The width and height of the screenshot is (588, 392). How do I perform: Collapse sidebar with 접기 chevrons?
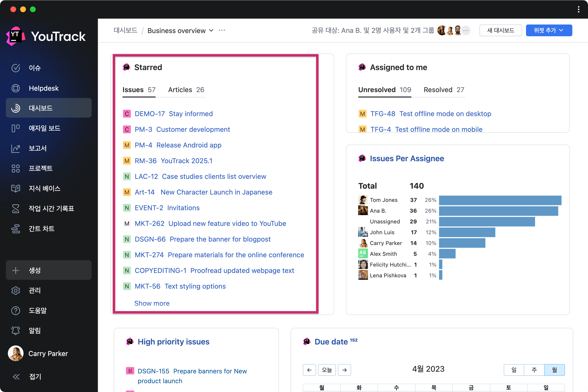[x=16, y=377]
